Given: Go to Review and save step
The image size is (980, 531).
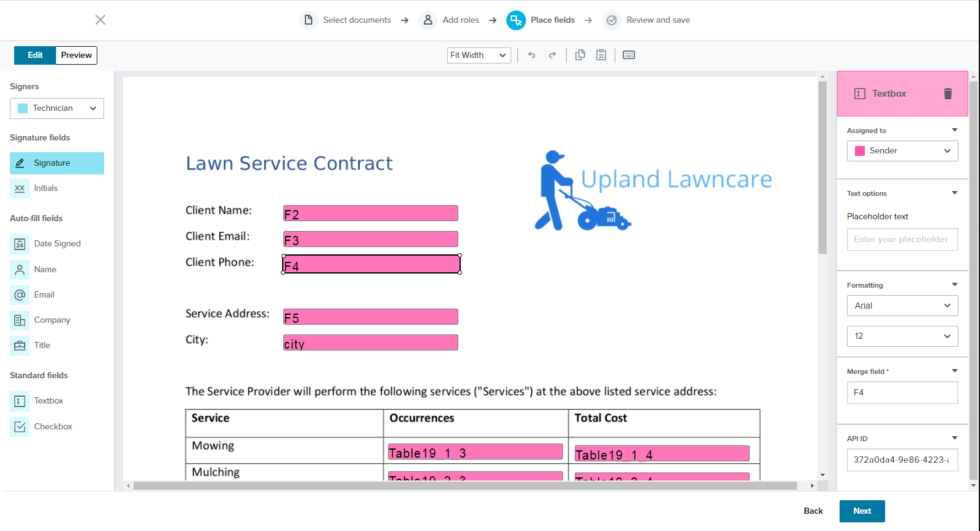Looking at the screenshot, I should coord(647,20).
